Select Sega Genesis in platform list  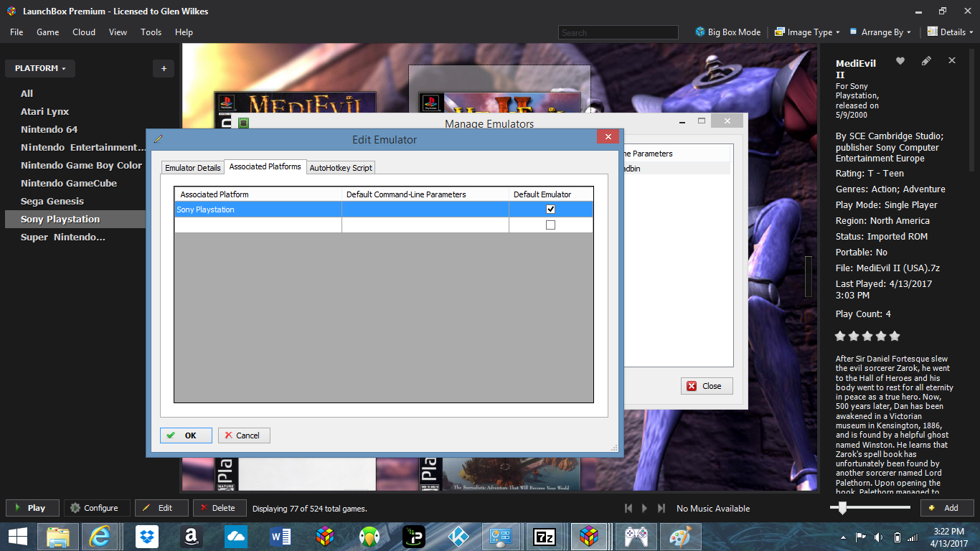(x=52, y=202)
